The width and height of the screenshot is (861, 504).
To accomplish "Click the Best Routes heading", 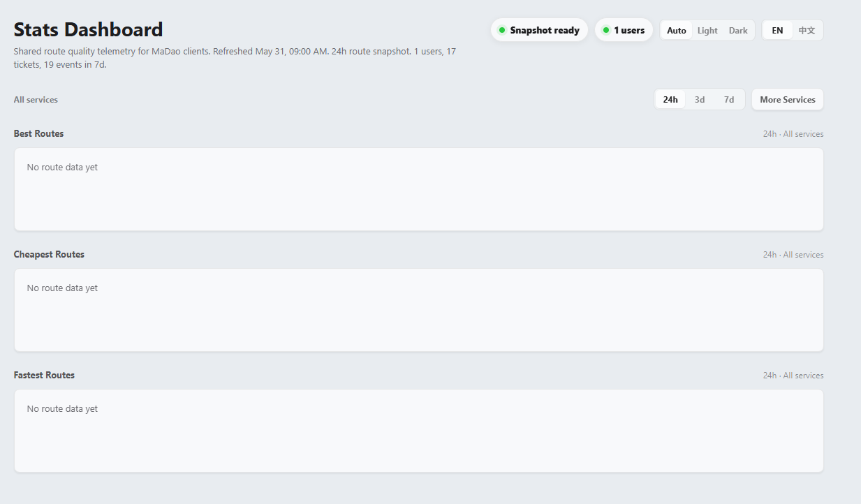I will [38, 133].
